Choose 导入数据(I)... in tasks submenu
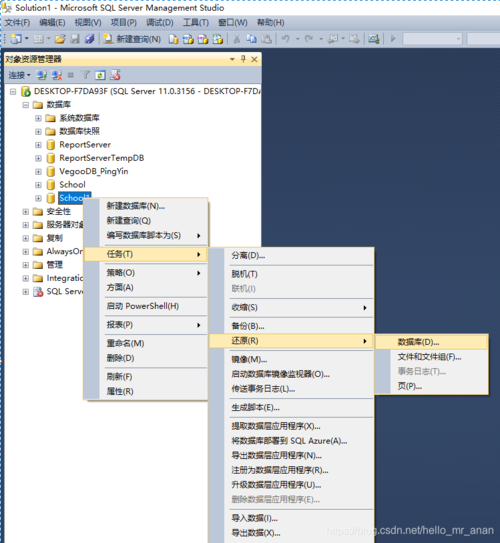 click(x=292, y=518)
